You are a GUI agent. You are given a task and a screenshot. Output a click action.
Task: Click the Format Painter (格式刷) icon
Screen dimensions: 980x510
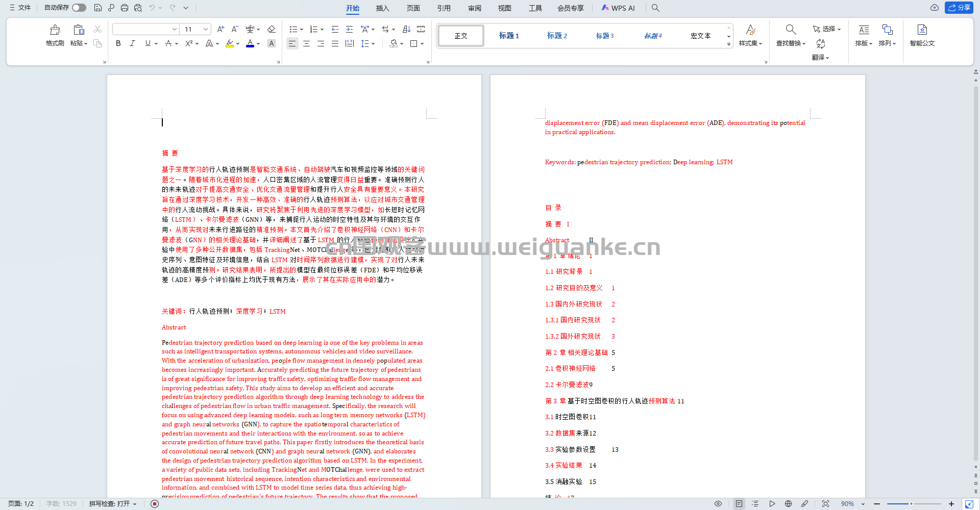click(x=55, y=35)
